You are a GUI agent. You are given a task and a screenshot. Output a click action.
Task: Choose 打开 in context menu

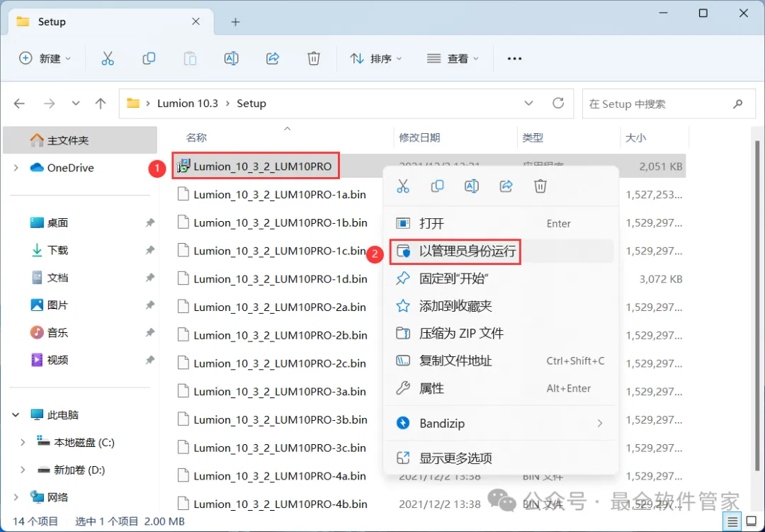click(501, 224)
